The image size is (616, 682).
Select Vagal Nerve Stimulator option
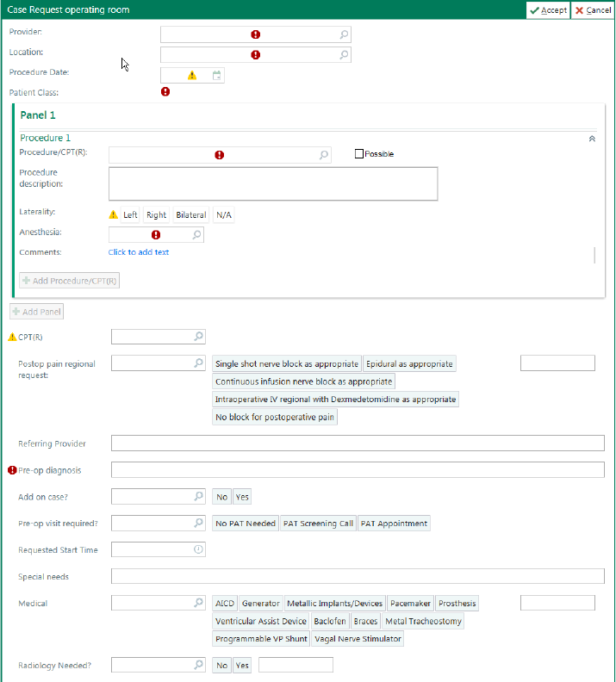(x=358, y=639)
